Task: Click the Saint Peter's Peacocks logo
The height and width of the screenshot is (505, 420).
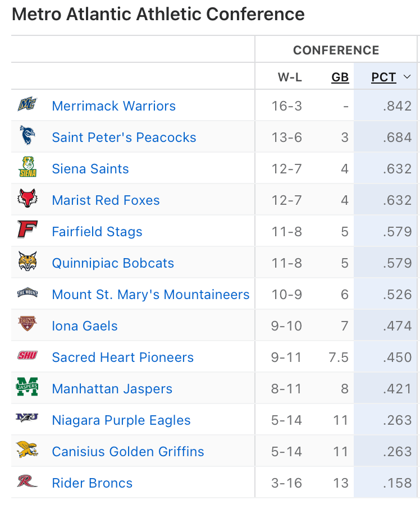Action: 27,137
